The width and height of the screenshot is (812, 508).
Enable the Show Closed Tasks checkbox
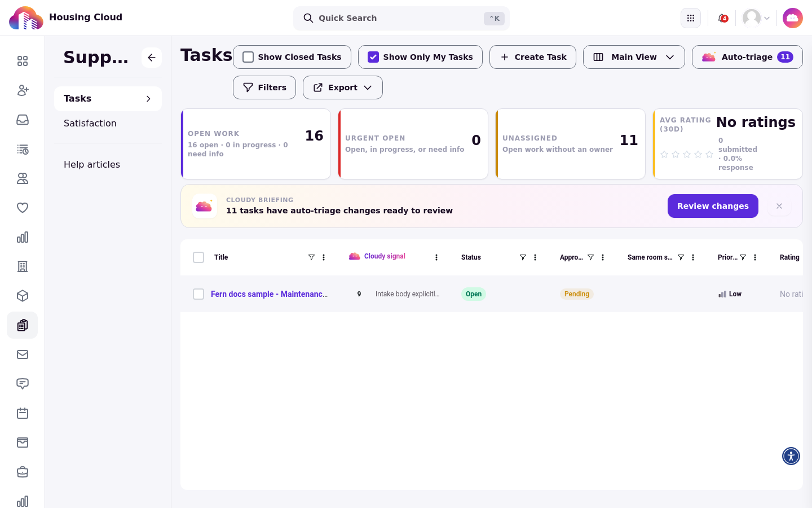(248, 57)
